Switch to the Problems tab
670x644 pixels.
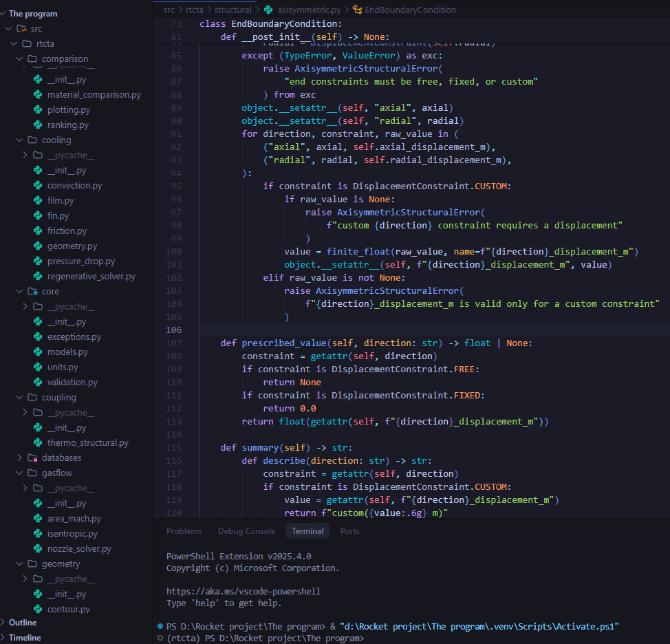pyautogui.click(x=184, y=531)
